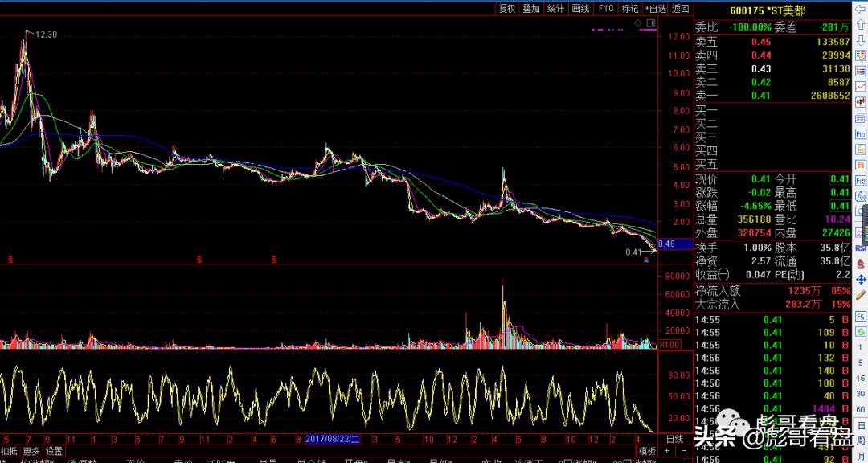Click the 量比 value 10.24
868x463 pixels.
tap(837, 219)
